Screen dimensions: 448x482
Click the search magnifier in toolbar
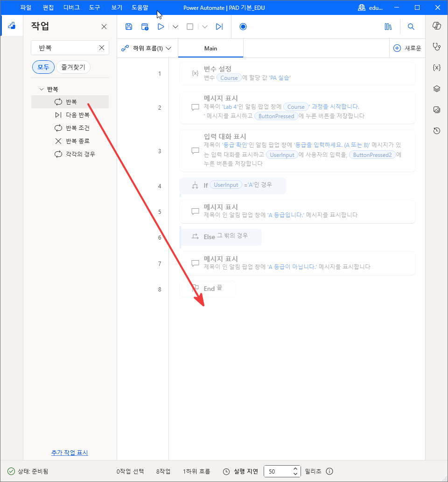[x=411, y=27]
